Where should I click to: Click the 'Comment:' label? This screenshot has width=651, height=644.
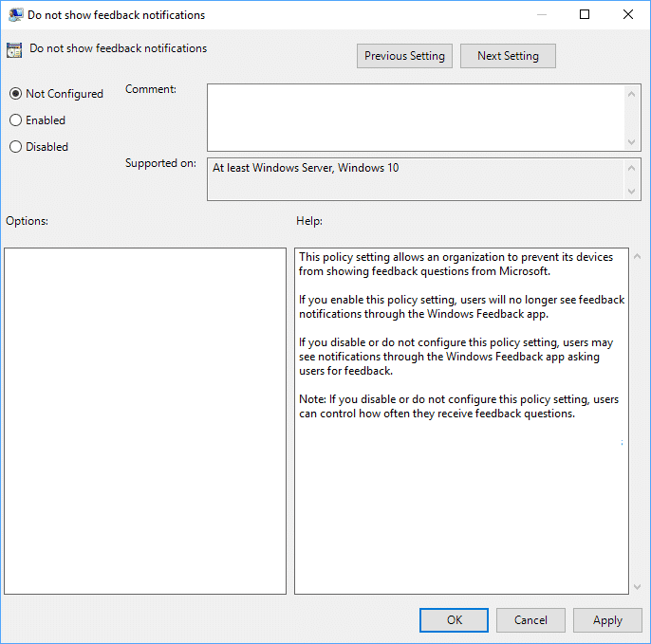tap(151, 89)
